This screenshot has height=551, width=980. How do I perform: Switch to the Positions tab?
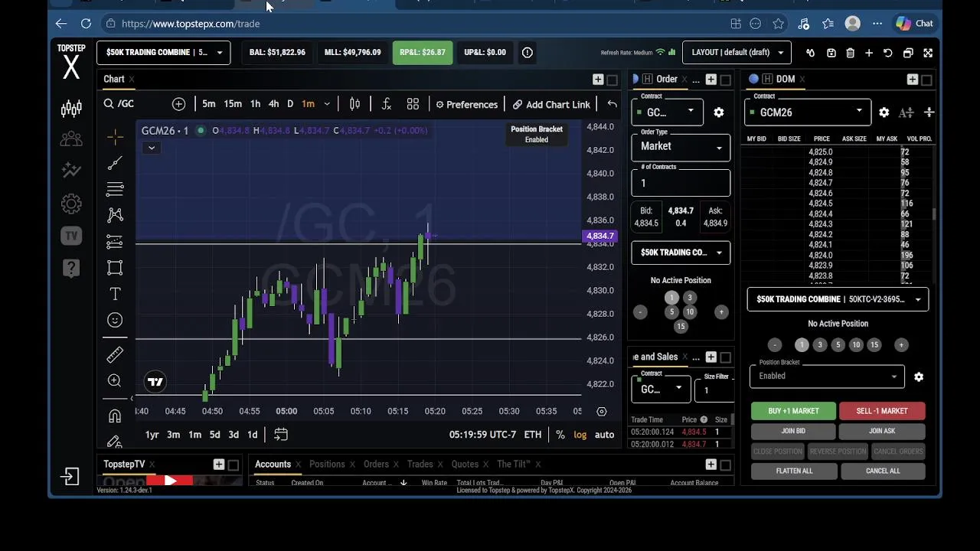tap(327, 465)
